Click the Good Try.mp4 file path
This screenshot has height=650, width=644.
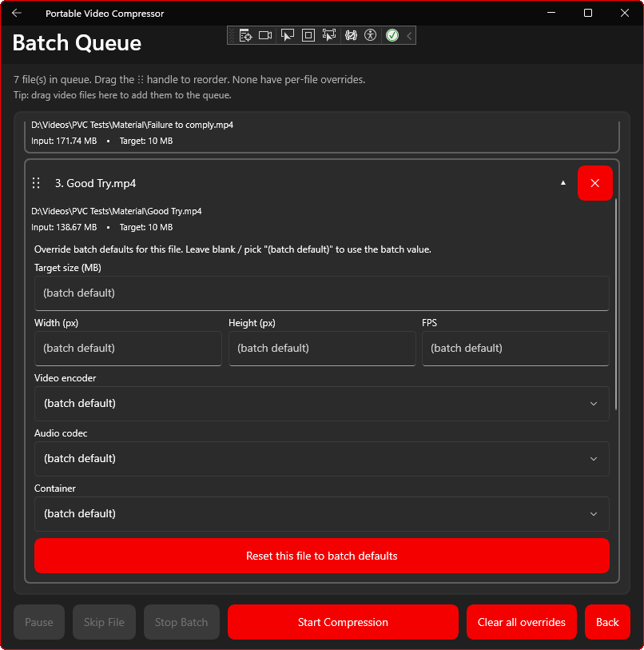pos(117,211)
